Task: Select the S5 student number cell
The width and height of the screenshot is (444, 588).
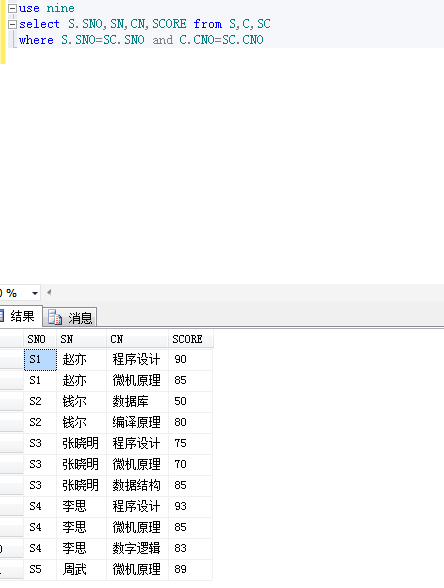Action: pyautogui.click(x=40, y=570)
